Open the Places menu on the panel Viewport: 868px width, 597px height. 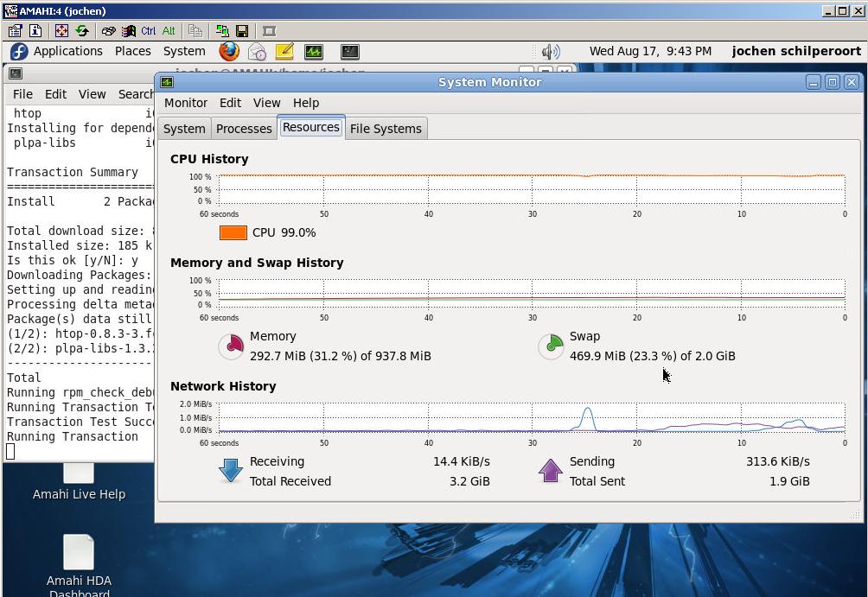coord(133,52)
